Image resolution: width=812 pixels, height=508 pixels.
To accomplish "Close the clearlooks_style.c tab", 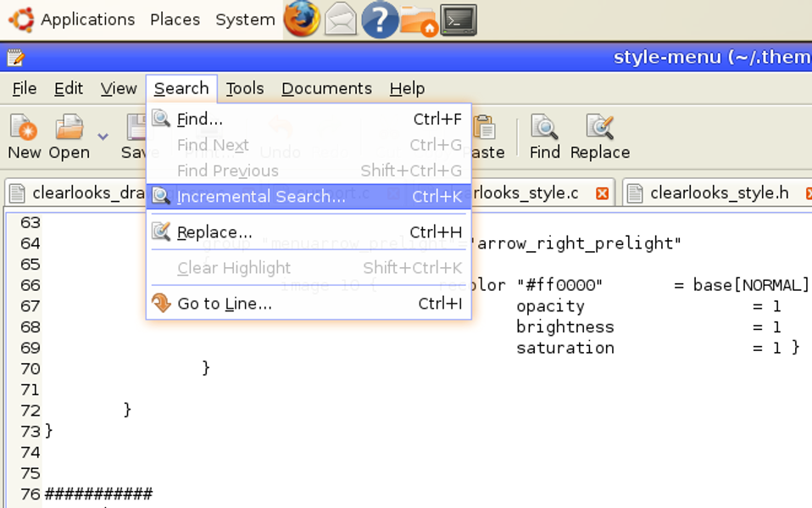I will click(x=602, y=193).
